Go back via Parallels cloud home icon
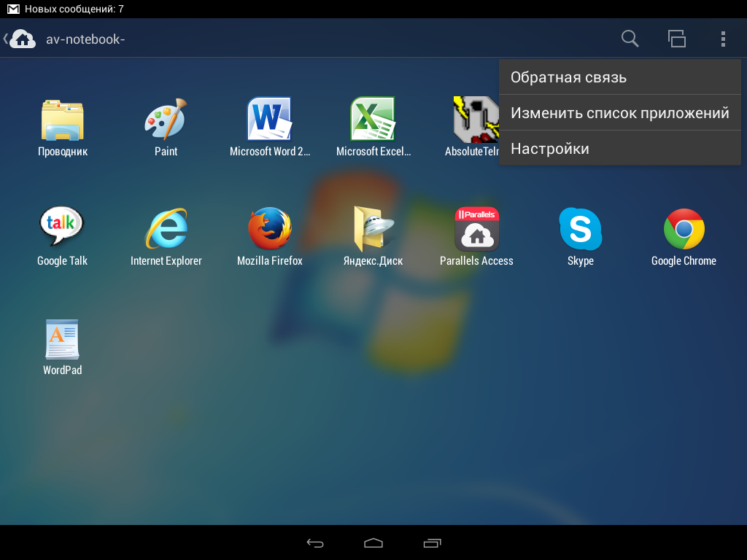Screen dimensions: 747x560 [x=20, y=39]
